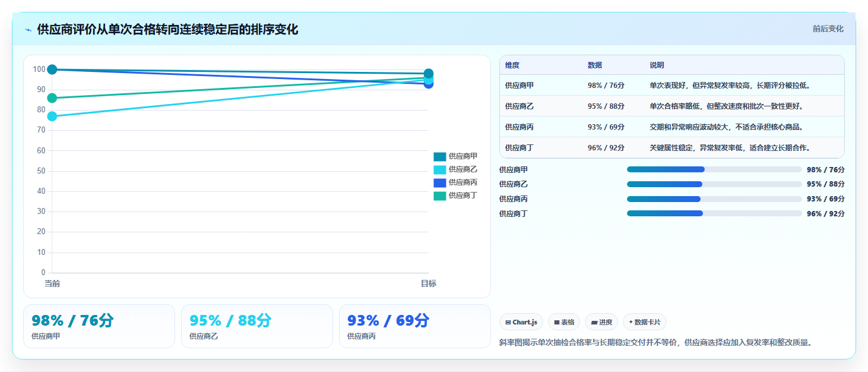Click the 当前 x-axis label
Image resolution: width=868 pixels, height=372 pixels.
pos(52,284)
